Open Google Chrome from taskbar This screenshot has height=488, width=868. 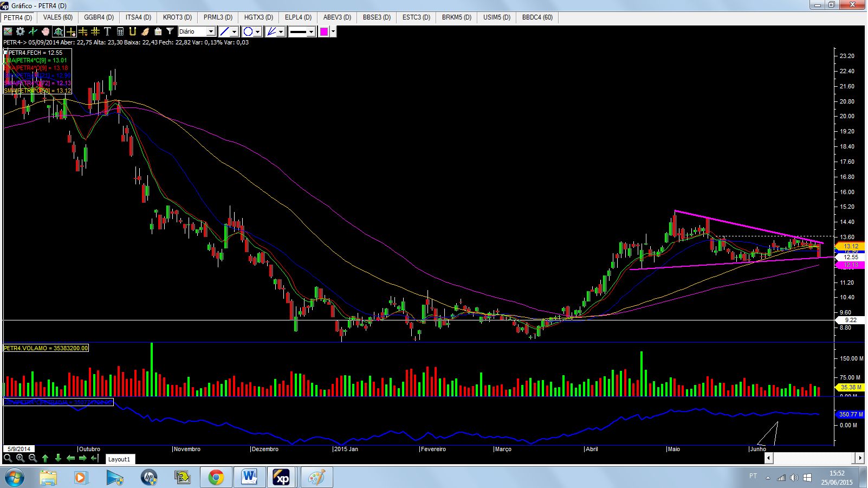click(x=216, y=477)
